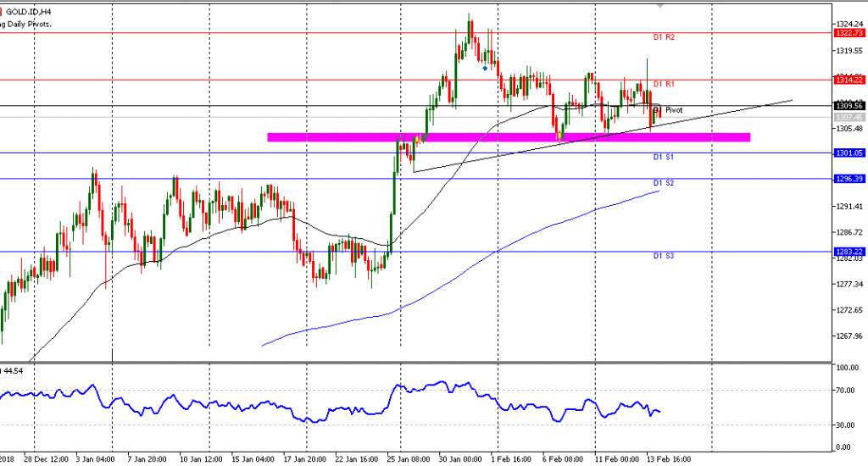Click the blue diamond marker above the candles
Viewport: 868px width, 466px height.
click(x=485, y=68)
